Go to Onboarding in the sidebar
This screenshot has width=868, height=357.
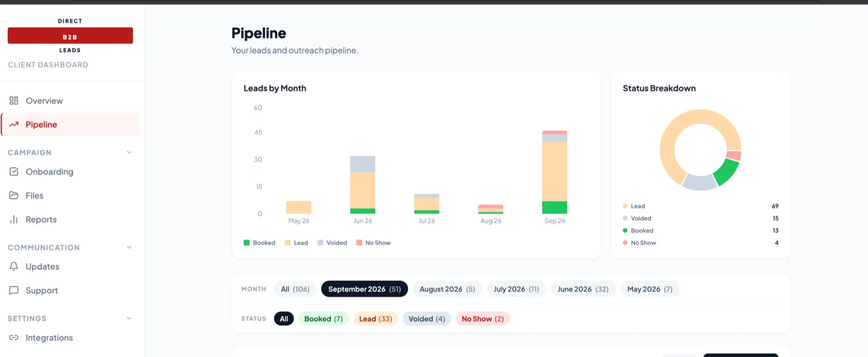point(71,171)
